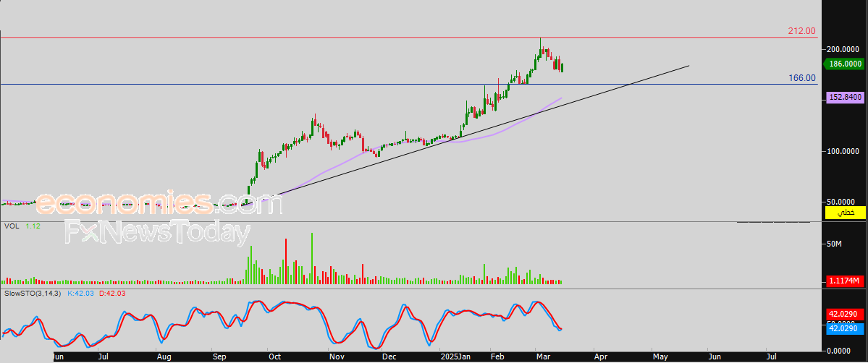Click the VOL indicator label
Image resolution: width=868 pixels, height=363 pixels.
pos(11,226)
